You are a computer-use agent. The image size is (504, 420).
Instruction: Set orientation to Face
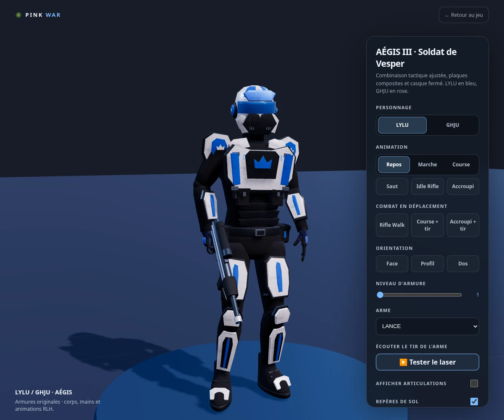(x=392, y=264)
